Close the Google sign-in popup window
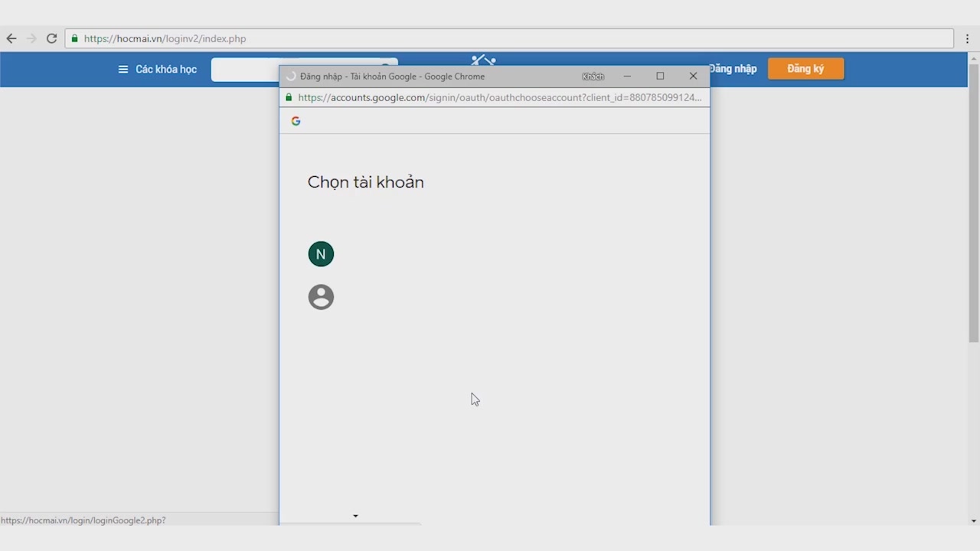This screenshot has width=980, height=551. (693, 76)
